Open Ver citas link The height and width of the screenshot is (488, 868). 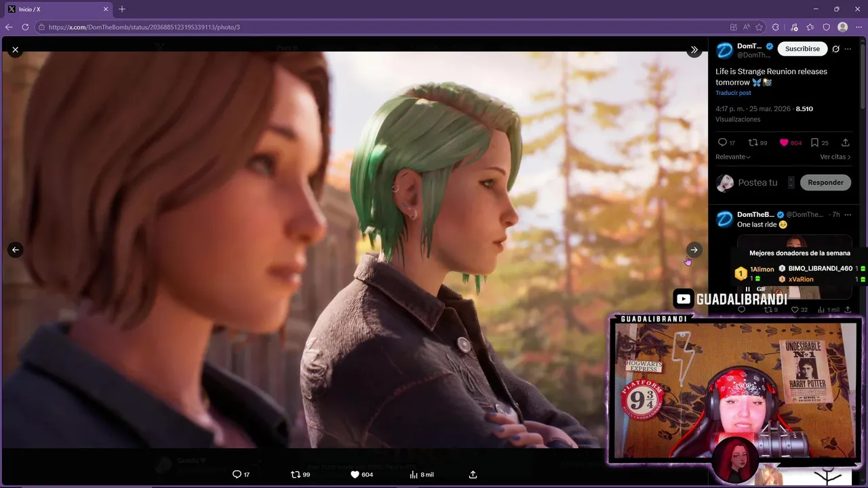point(835,157)
